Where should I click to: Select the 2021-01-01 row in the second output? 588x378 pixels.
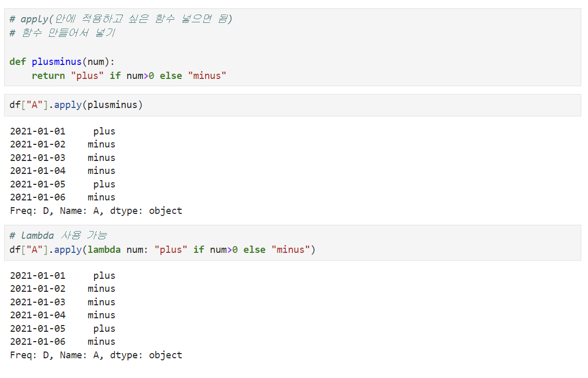(63, 276)
